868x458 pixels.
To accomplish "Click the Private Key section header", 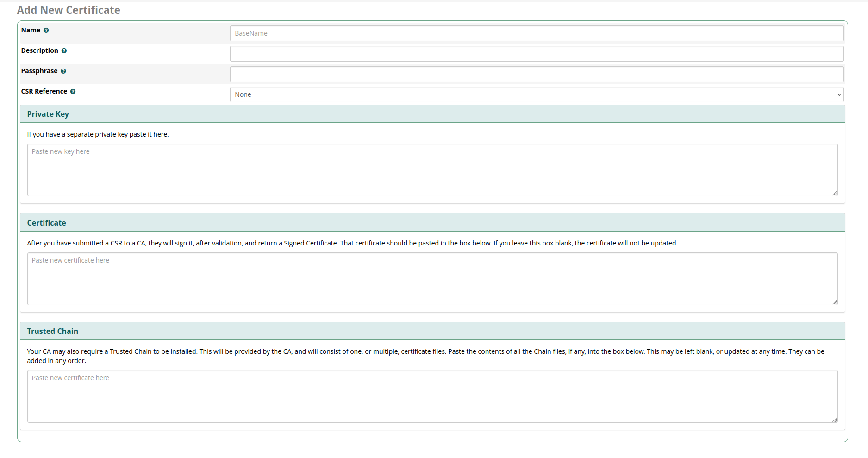I will click(432, 114).
